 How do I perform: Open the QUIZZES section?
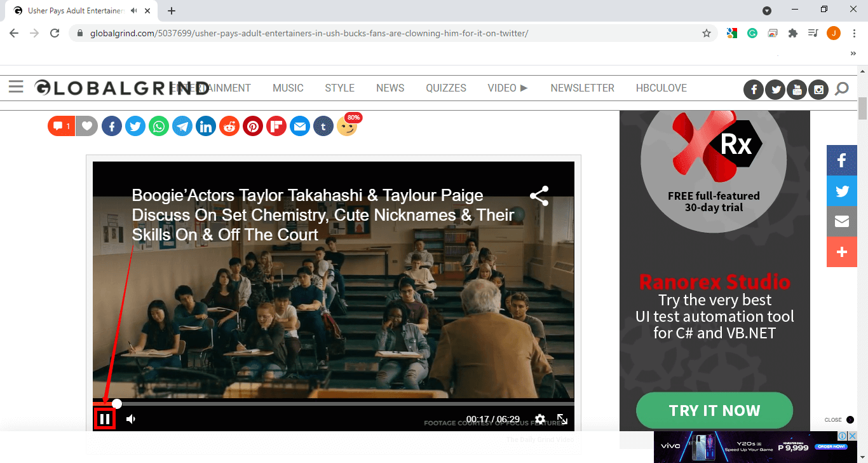coord(446,88)
